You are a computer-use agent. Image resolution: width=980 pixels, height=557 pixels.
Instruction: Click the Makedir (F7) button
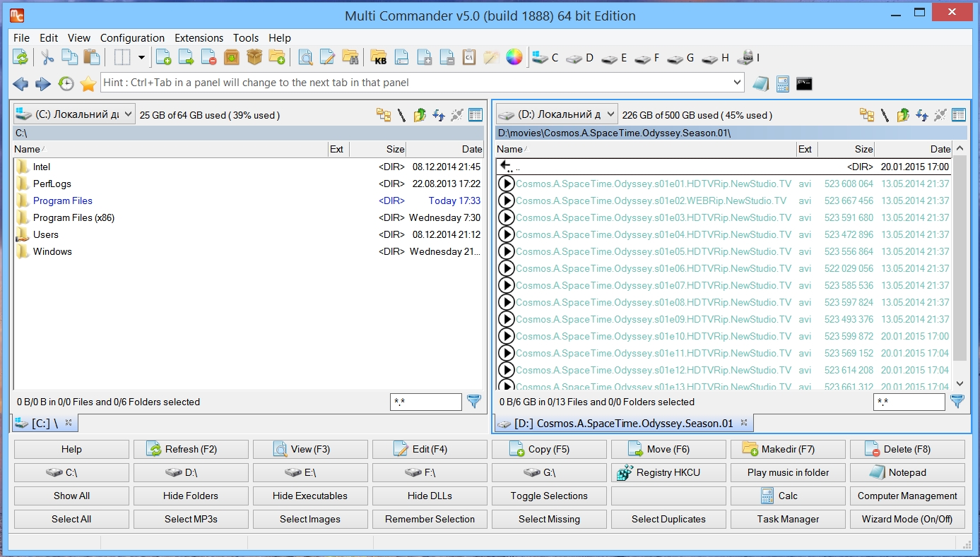788,449
